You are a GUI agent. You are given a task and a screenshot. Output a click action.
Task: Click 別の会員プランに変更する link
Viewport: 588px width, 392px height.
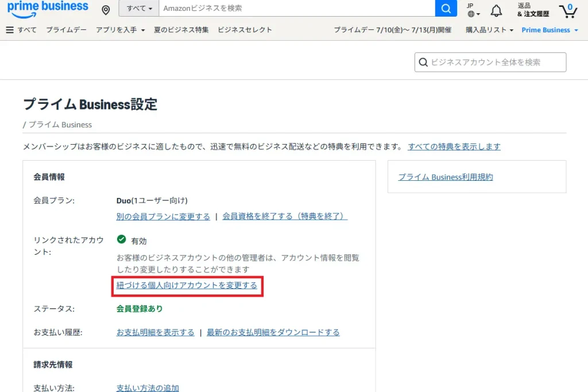[163, 216]
